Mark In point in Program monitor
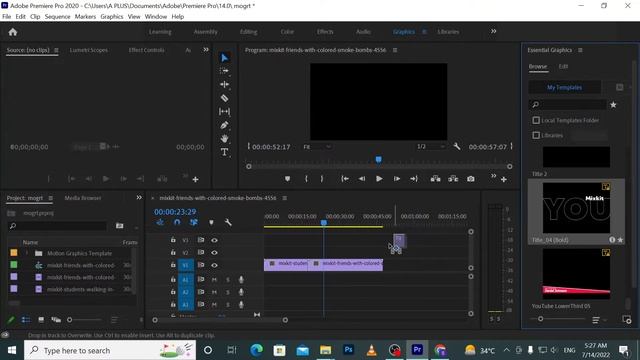This screenshot has width=640, height=360. (x=306, y=179)
